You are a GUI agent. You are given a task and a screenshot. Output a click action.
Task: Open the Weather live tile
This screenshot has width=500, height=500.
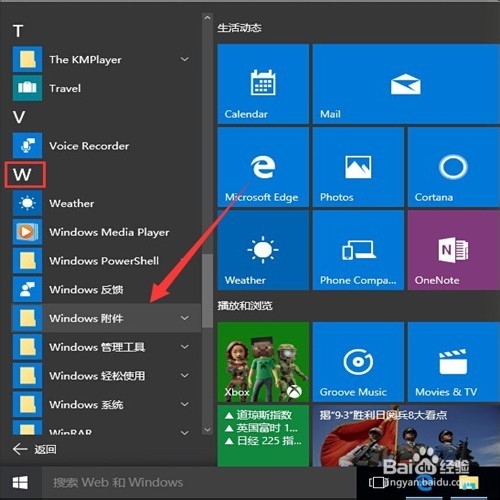click(x=263, y=250)
